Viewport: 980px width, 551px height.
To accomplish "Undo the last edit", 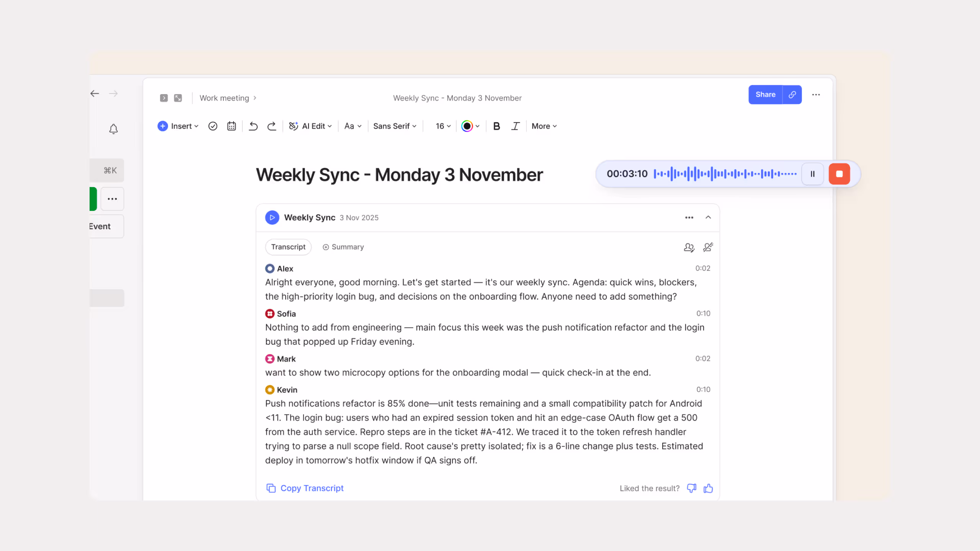I will pyautogui.click(x=253, y=126).
